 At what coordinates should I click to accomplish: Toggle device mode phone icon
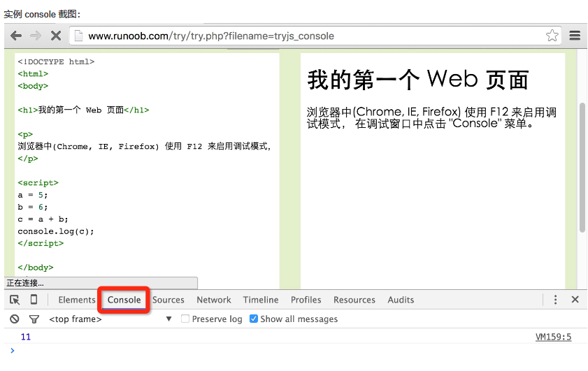(34, 300)
